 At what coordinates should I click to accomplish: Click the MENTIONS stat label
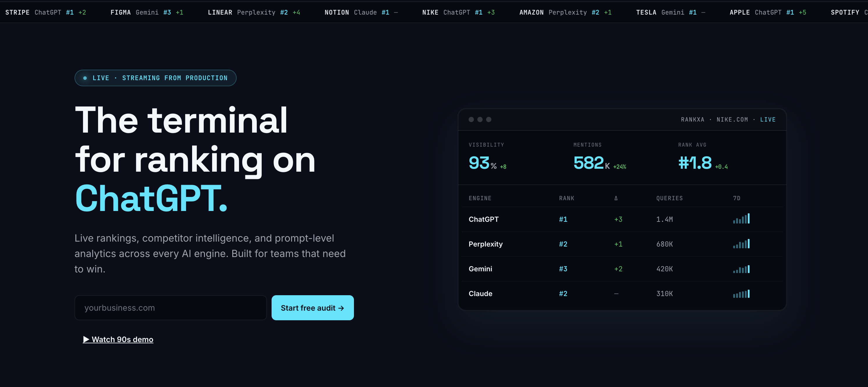point(587,145)
